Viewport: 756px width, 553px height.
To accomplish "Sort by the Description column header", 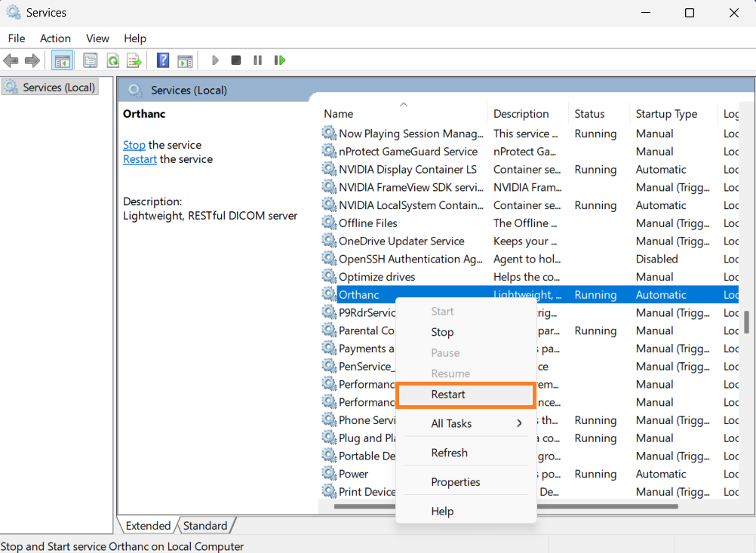I will [x=528, y=114].
